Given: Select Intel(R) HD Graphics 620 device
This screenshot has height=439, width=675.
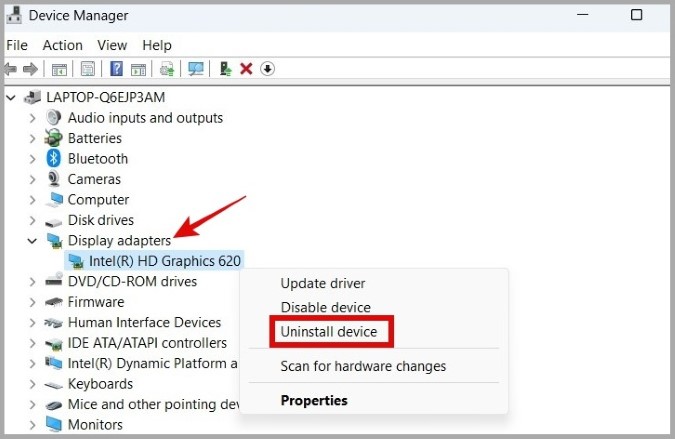Looking at the screenshot, I should tap(164, 261).
